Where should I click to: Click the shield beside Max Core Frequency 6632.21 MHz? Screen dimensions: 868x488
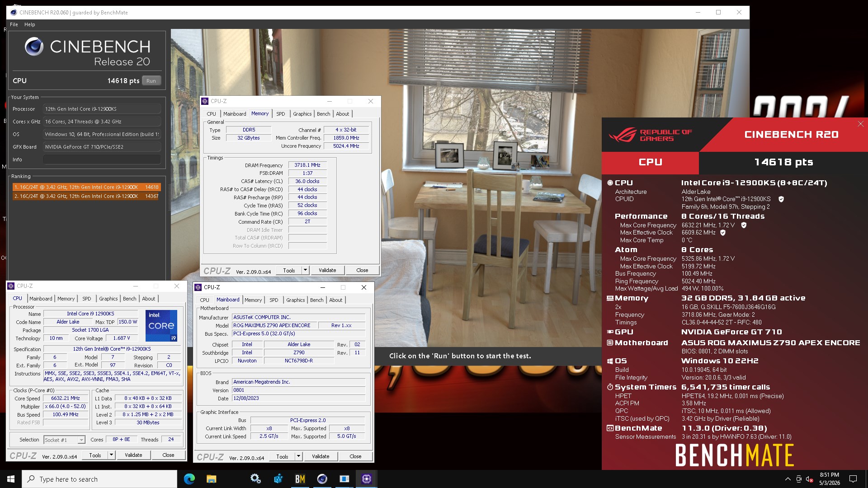[744, 225]
